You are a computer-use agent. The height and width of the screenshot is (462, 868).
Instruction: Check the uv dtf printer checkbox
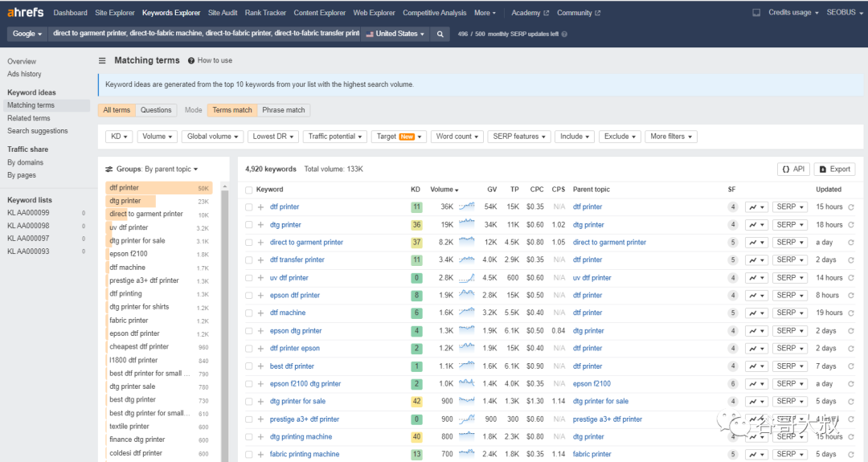248,278
